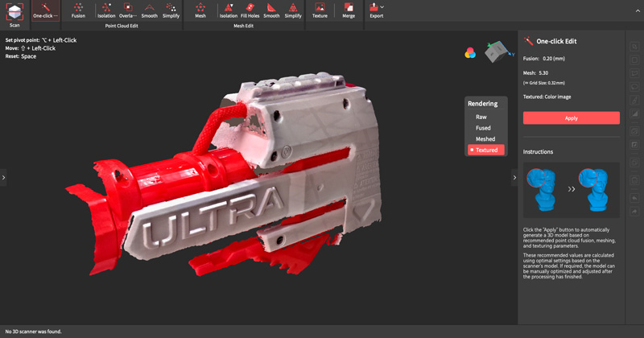
Task: Apply Mesh Edit Smooth tool
Action: 271,11
